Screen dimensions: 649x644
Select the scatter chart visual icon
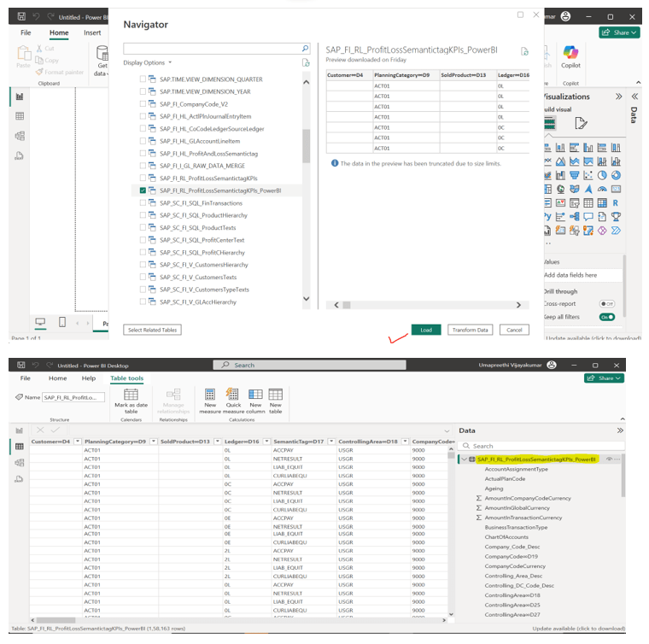tap(588, 175)
